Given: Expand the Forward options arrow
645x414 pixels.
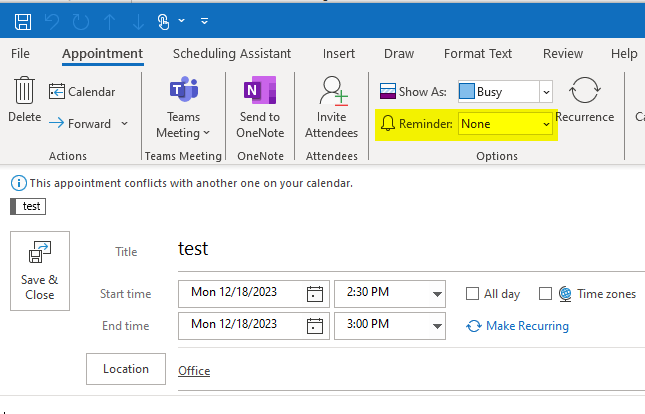Looking at the screenshot, I should click(x=125, y=123).
